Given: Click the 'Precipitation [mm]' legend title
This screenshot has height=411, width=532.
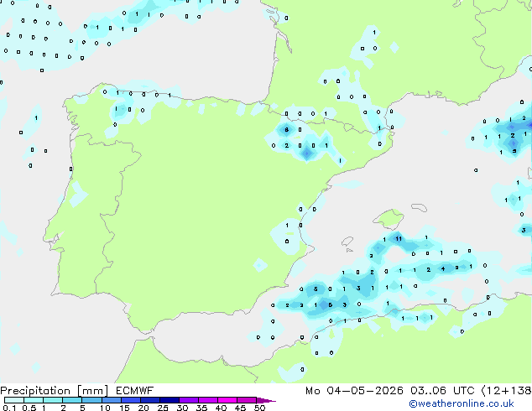Looking at the screenshot, I should (55, 391).
